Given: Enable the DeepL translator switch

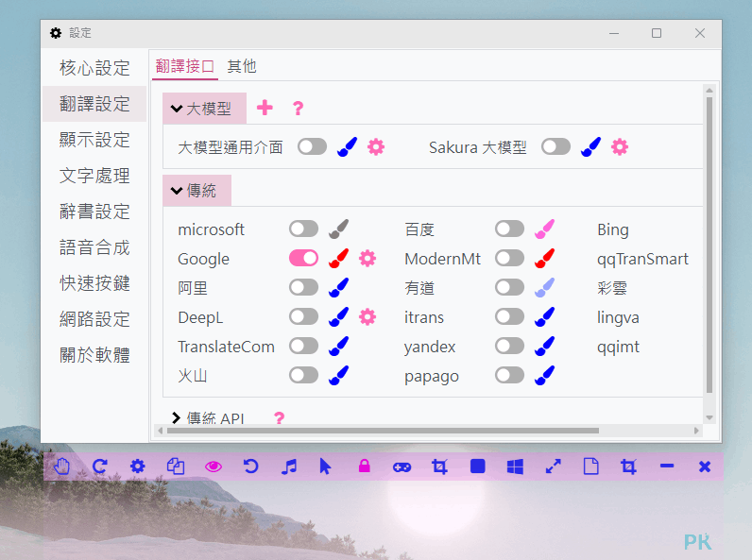Looking at the screenshot, I should click(303, 316).
